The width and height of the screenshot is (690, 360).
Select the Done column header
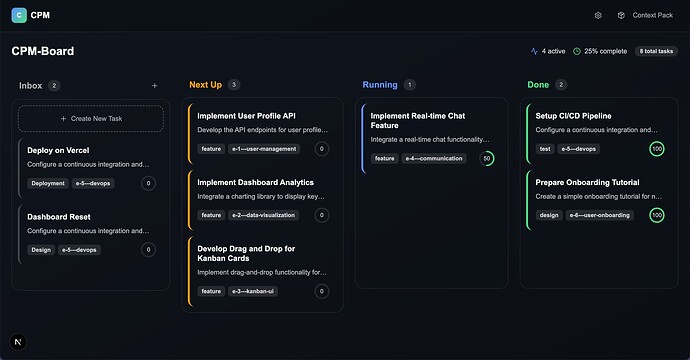[538, 84]
